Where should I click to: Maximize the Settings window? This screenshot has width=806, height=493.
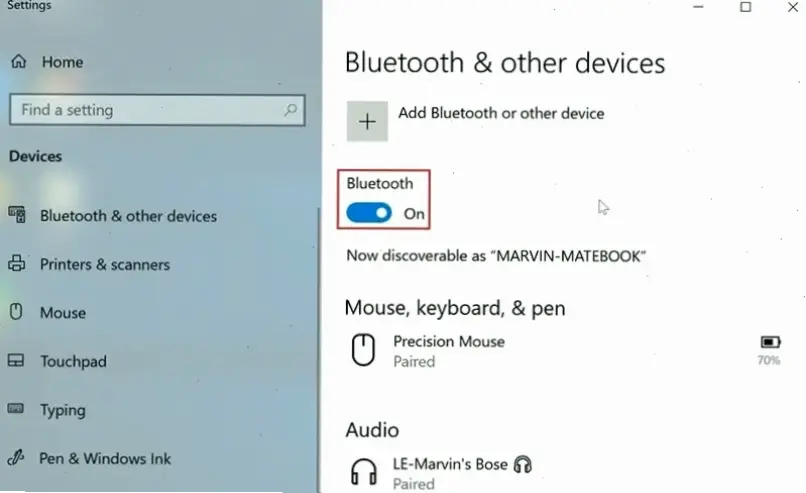(745, 7)
